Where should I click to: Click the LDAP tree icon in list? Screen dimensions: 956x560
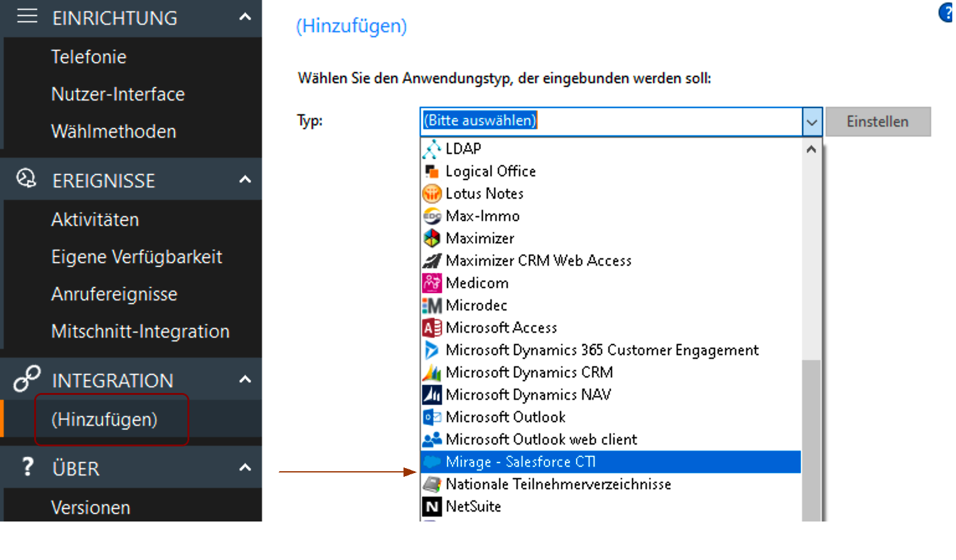pyautogui.click(x=431, y=149)
